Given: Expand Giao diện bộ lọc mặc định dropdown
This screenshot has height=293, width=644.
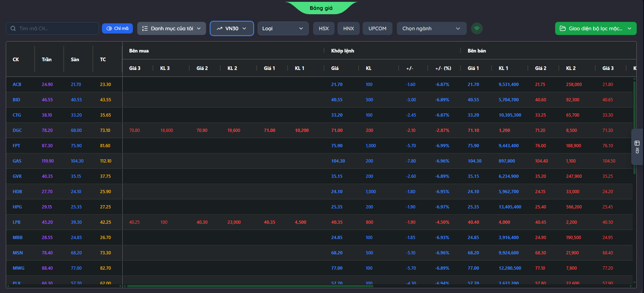Looking at the screenshot, I should [x=596, y=28].
